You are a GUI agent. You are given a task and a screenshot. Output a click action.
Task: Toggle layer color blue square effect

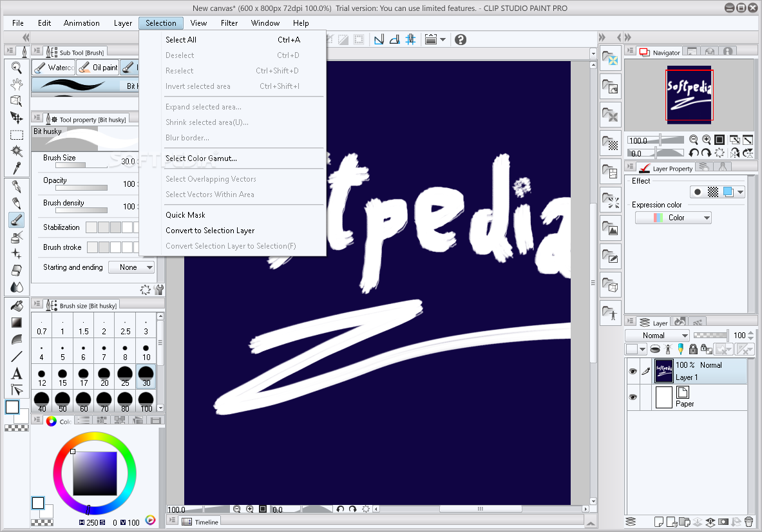[x=728, y=192]
